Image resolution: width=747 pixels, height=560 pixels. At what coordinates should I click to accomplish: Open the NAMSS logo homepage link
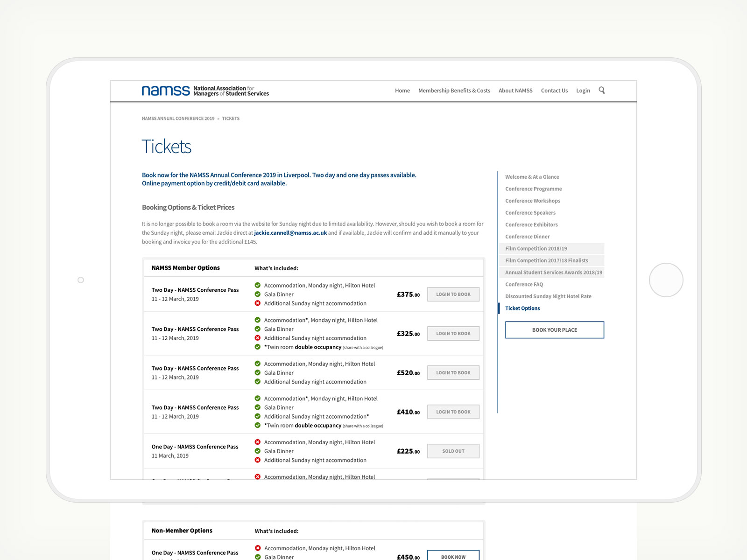point(205,91)
